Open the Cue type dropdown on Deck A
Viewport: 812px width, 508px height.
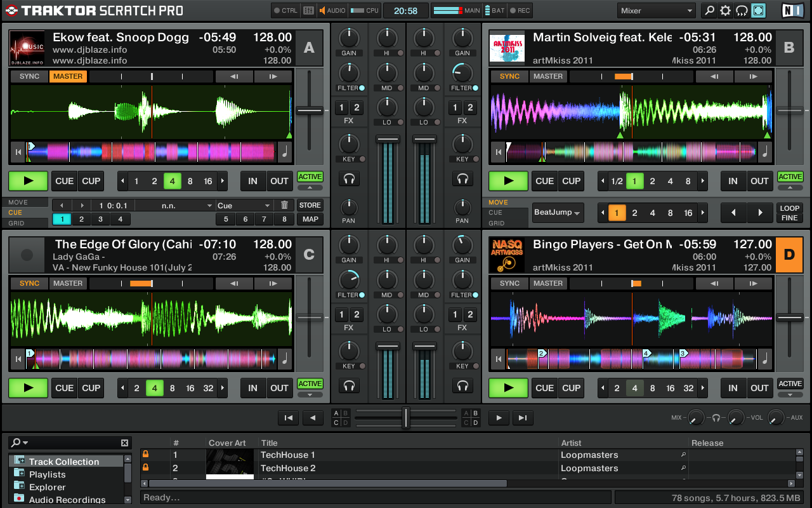[244, 205]
